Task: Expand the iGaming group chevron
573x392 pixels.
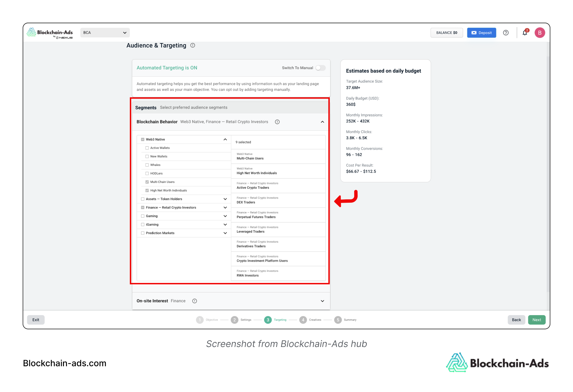Action: pos(225,225)
